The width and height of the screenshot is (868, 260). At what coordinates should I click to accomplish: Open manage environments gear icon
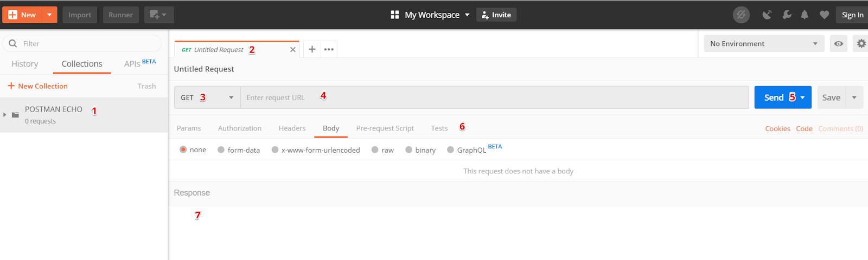tap(861, 43)
